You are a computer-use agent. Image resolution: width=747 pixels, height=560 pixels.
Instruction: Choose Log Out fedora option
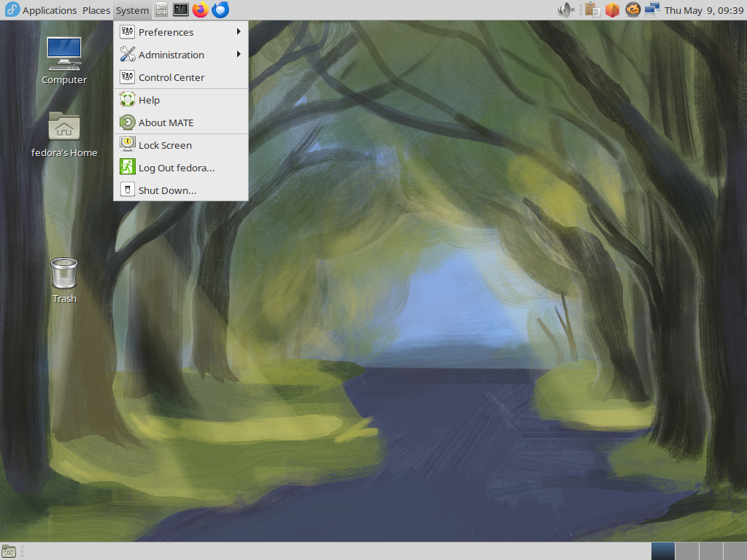pos(177,168)
